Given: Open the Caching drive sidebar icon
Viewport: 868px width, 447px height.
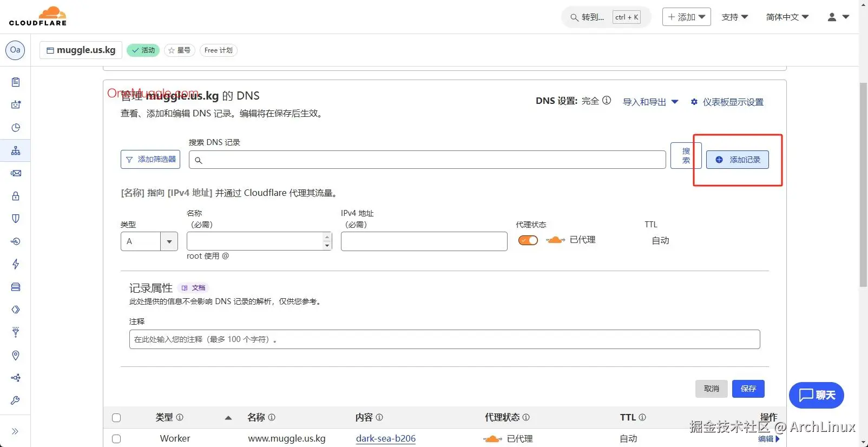Looking at the screenshot, I should pos(16,287).
